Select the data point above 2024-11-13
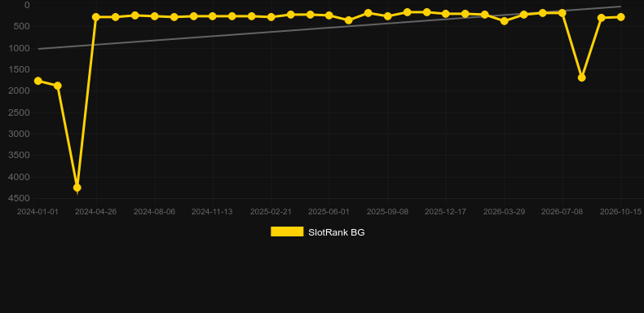Image resolution: width=644 pixels, height=313 pixels. [213, 16]
